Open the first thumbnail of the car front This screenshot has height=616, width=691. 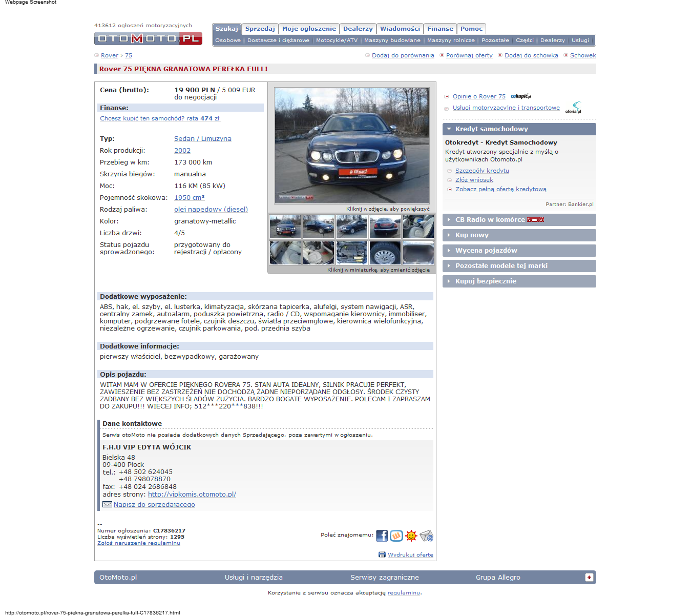pos(285,227)
